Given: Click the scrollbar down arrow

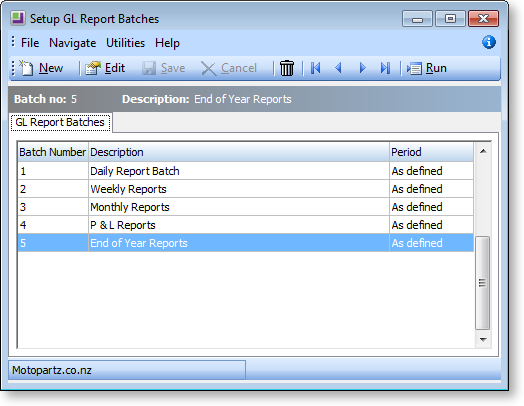Looking at the screenshot, I should click(x=483, y=340).
